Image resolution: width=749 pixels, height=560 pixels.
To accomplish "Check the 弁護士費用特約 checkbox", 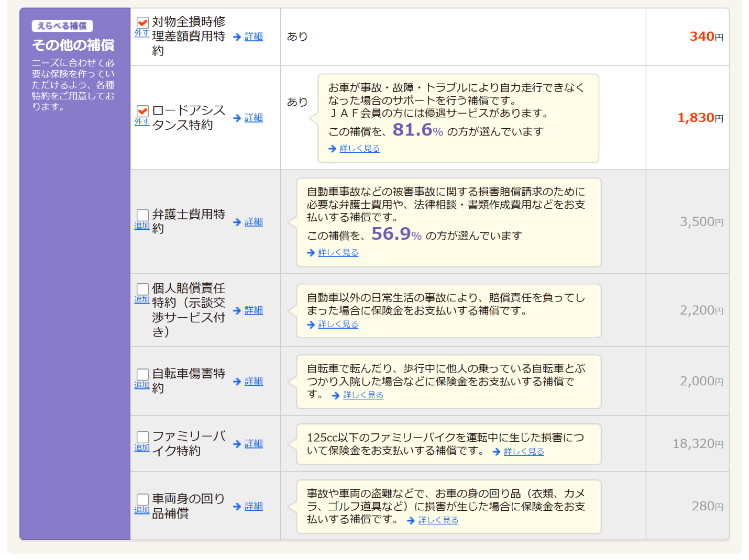I will point(142,215).
